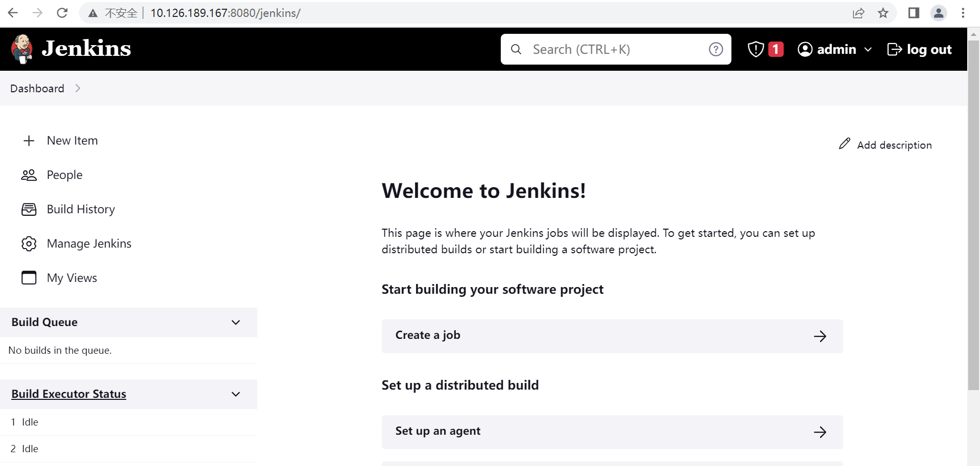980x466 pixels.
Task: Click the pencil icon for Add description
Action: pyautogui.click(x=845, y=144)
